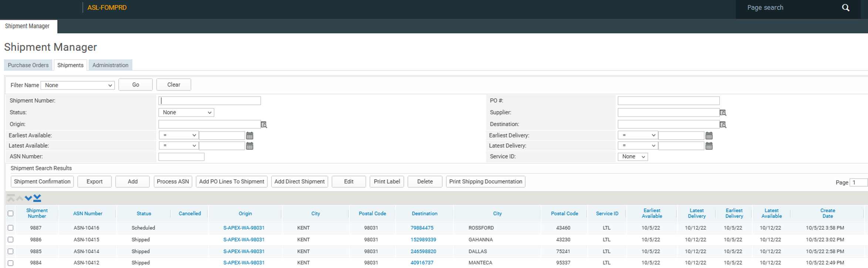Switch to Shipments tab
This screenshot has width=868, height=268.
coord(70,65)
